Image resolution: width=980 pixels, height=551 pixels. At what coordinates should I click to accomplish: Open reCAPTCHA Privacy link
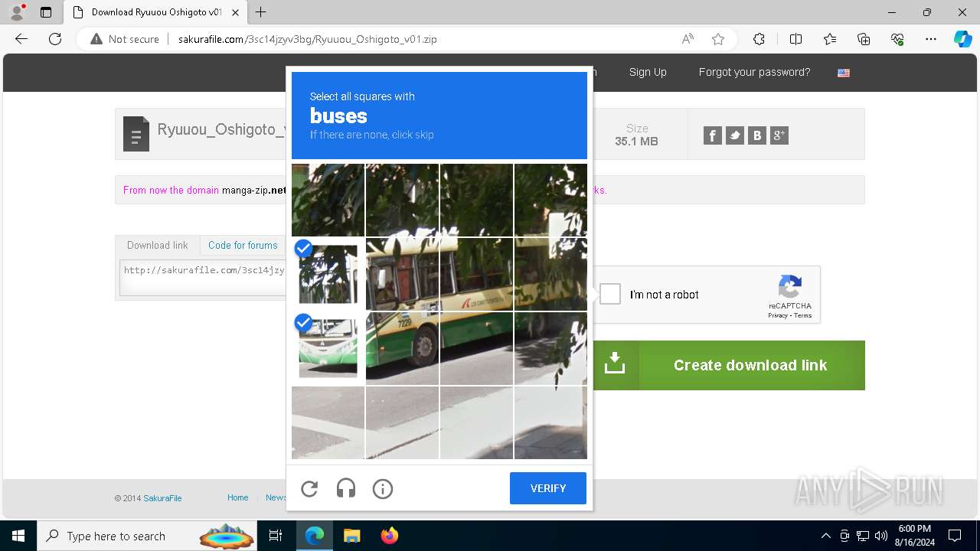(778, 315)
